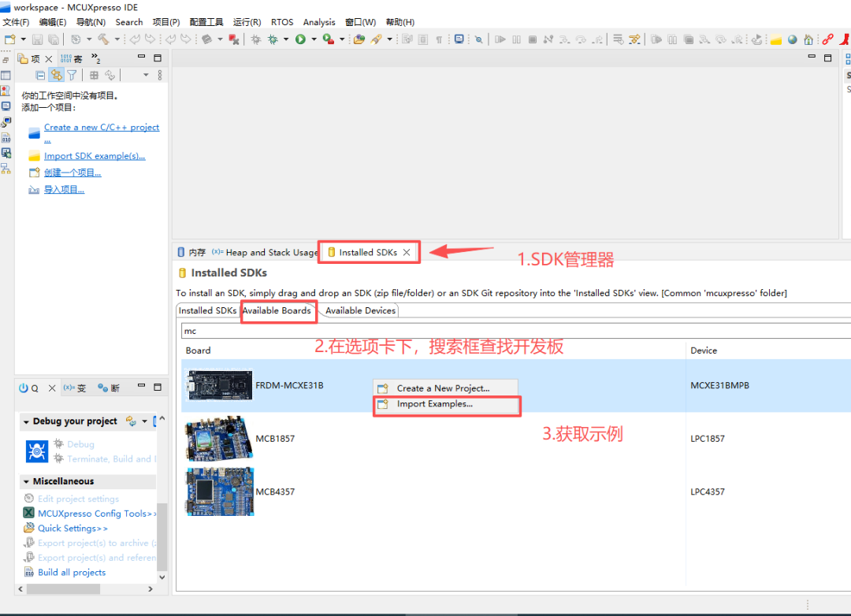Click Import SDK example(s)... link
Viewport: 851px width, 616px height.
coord(95,156)
